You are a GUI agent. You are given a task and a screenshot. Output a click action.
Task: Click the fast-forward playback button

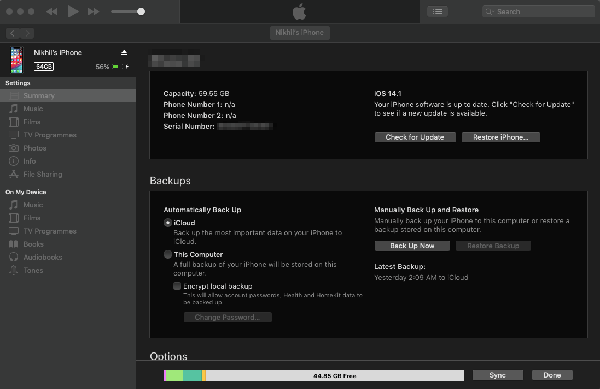(93, 11)
